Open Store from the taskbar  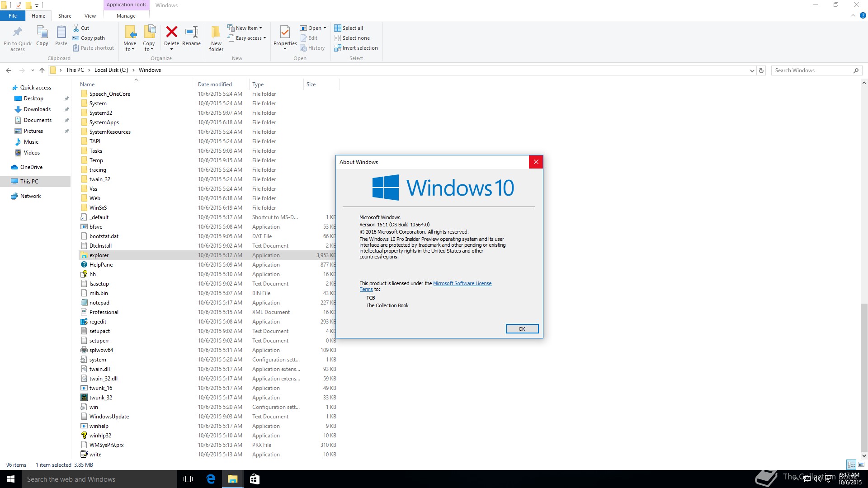tap(255, 479)
